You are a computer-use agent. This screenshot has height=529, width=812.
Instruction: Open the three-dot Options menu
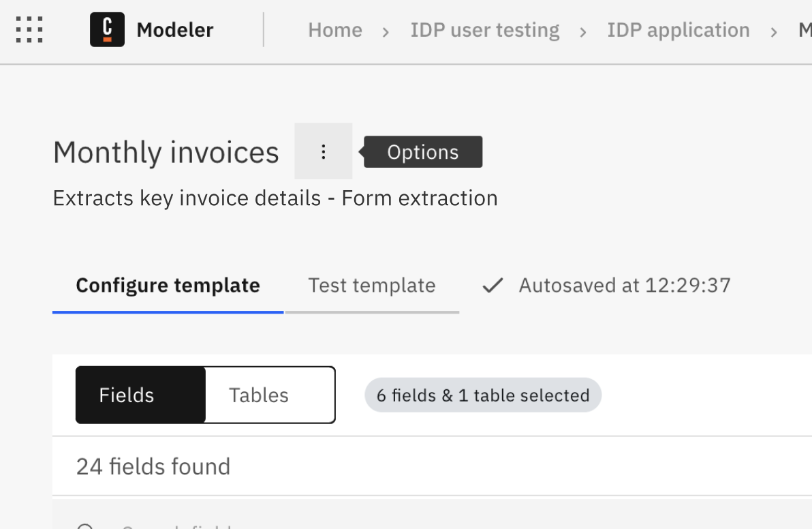[324, 151]
